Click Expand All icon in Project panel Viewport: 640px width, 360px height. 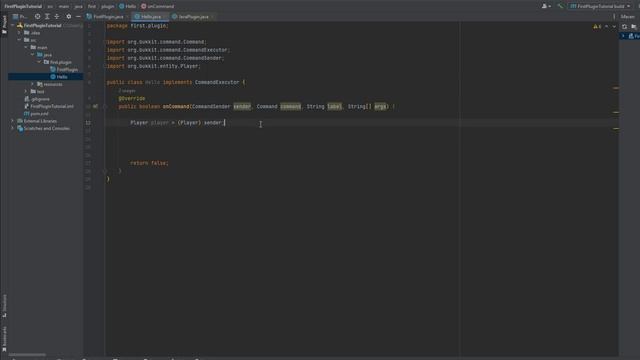(47, 17)
